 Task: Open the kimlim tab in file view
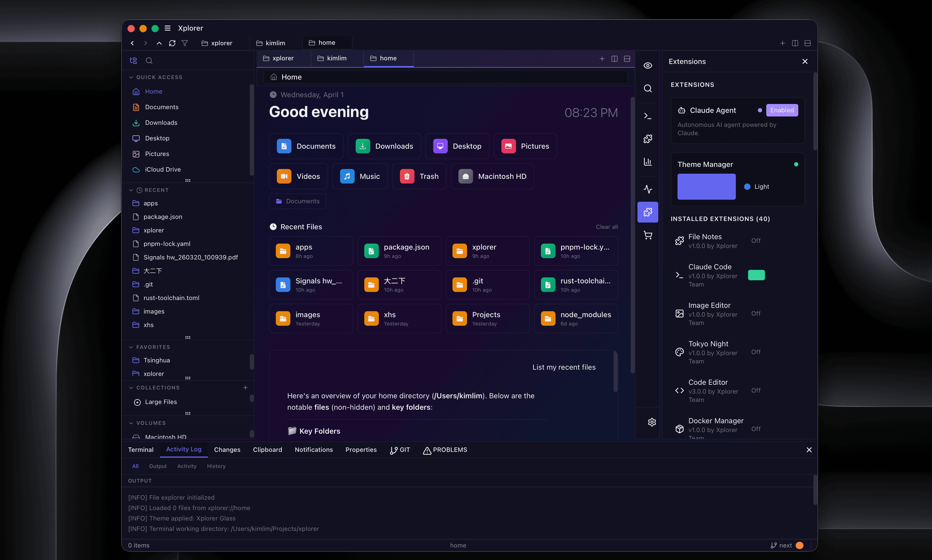point(336,58)
